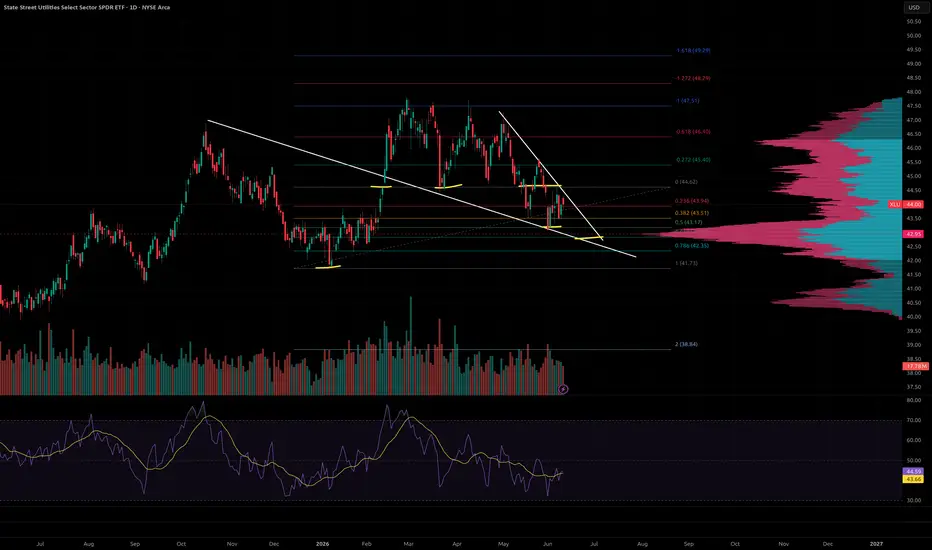Click the Feb label on the time axis
The height and width of the screenshot is (550, 932).
point(366,543)
